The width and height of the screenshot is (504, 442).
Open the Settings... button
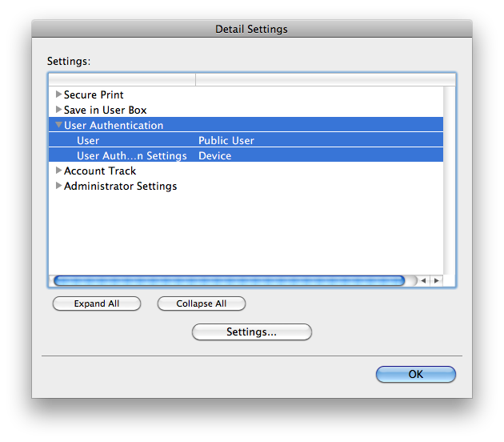point(252,331)
